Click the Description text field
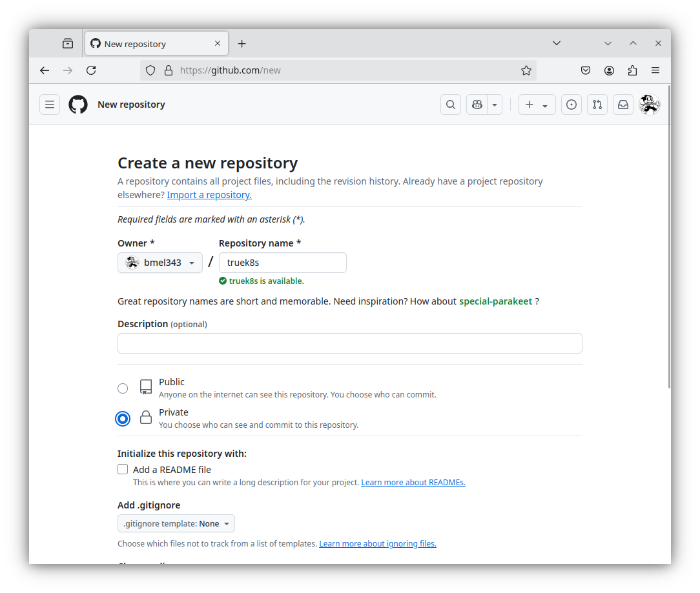The image size is (700, 593). 349,343
